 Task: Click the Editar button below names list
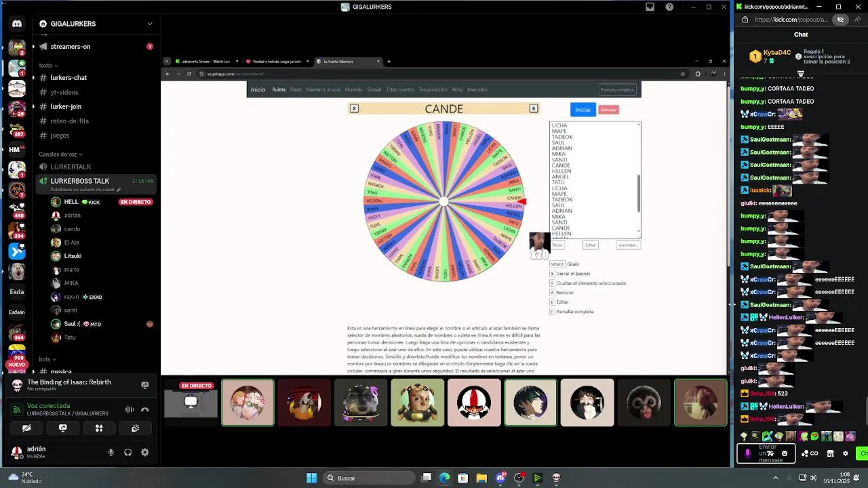pos(591,245)
